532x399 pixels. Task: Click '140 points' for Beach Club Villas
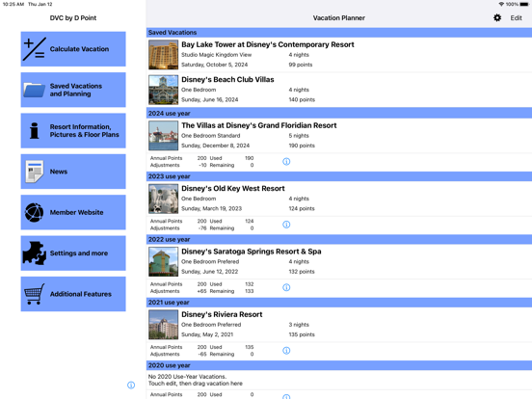pos(302,100)
